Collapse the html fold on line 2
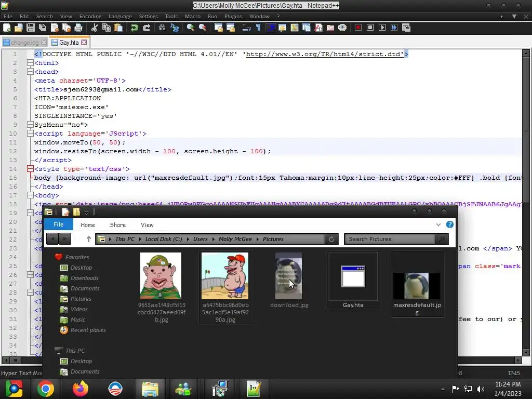532x399 pixels. click(x=30, y=63)
